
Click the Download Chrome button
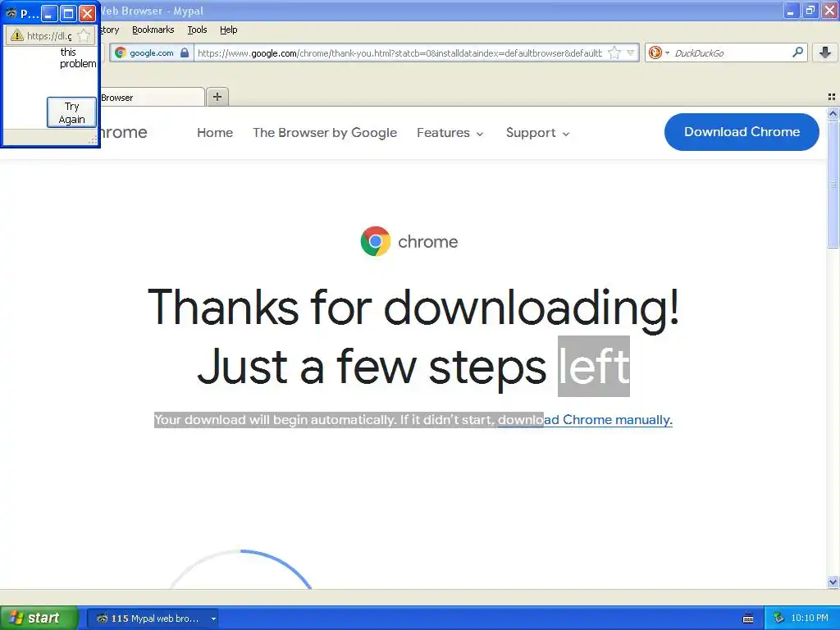tap(742, 132)
